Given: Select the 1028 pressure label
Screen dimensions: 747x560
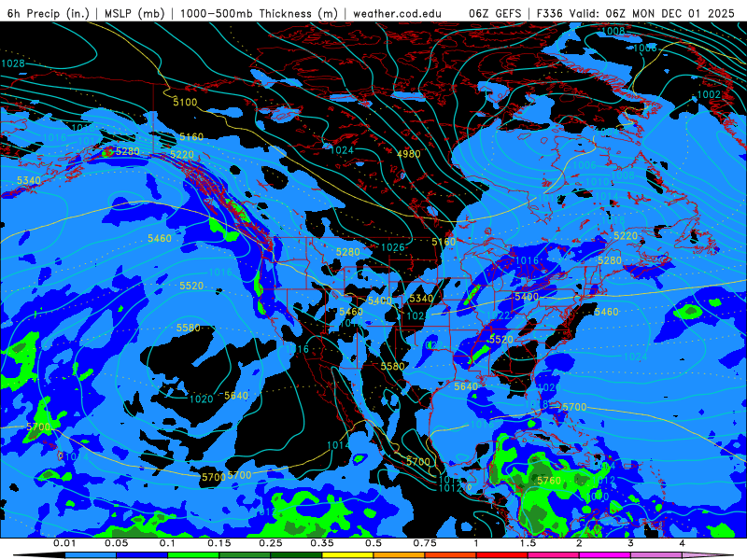Looking at the screenshot, I should coord(13,63).
